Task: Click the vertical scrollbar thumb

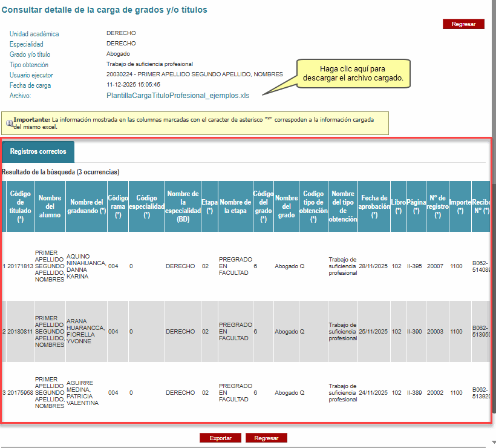Action: coord(494,303)
